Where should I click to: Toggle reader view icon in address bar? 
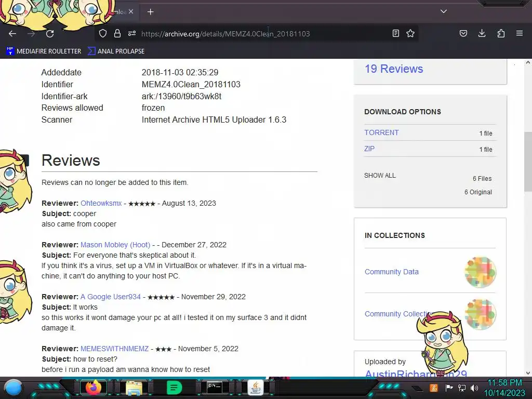395,33
